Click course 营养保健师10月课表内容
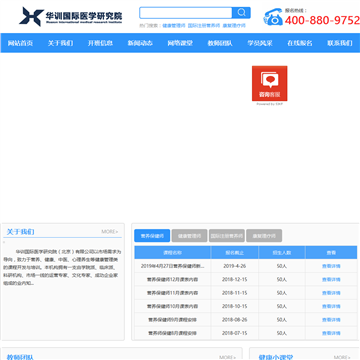360x360 pixels. click(172, 306)
